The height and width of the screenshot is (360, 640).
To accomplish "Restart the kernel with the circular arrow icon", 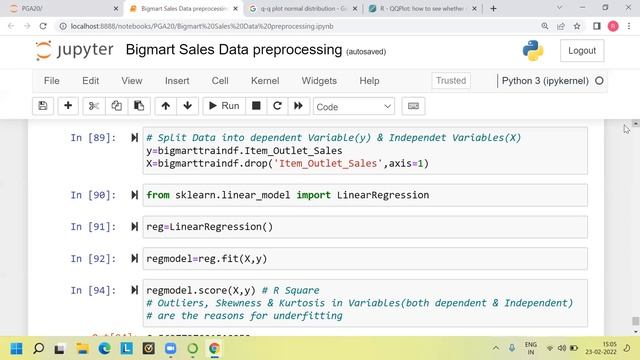I will 277,106.
